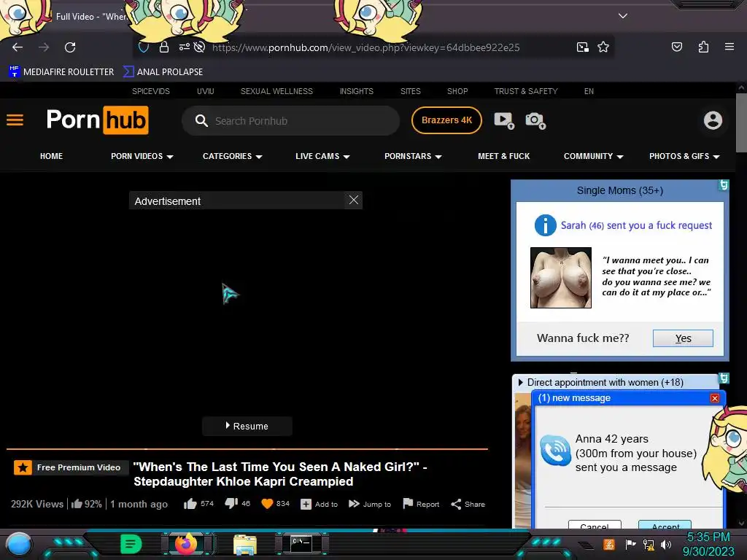Open the SPICEVIDS top link

click(150, 91)
